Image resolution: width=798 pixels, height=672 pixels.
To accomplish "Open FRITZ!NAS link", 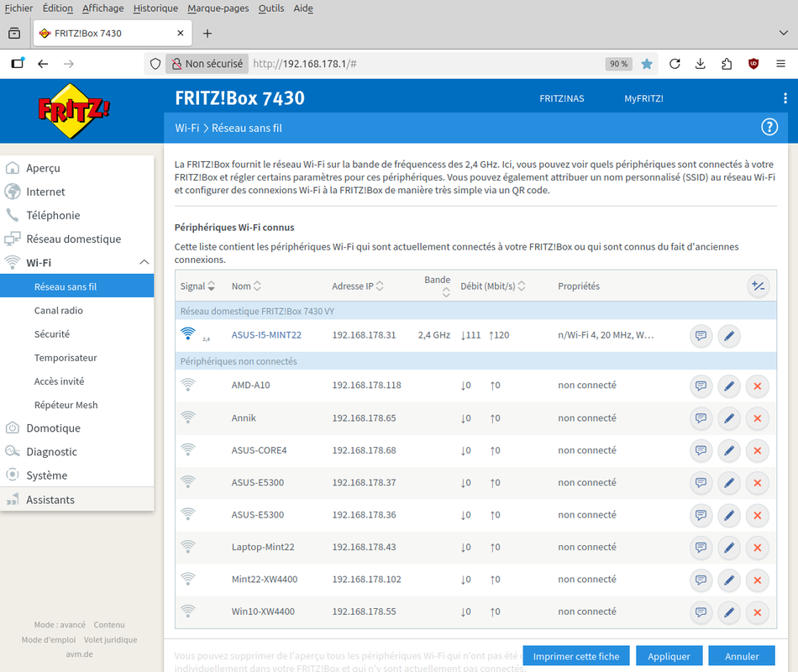I will click(x=561, y=98).
